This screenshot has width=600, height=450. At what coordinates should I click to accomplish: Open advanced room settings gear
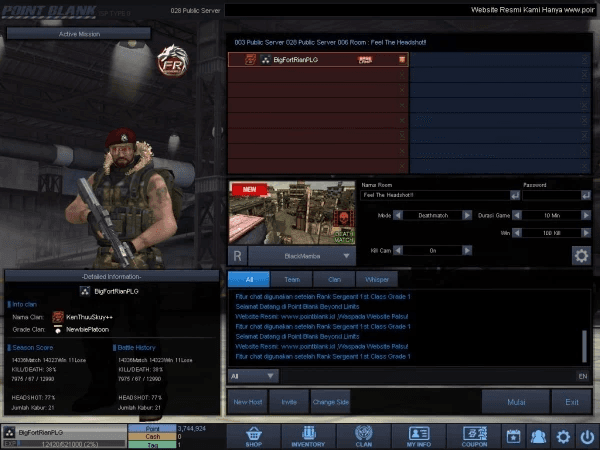point(581,256)
